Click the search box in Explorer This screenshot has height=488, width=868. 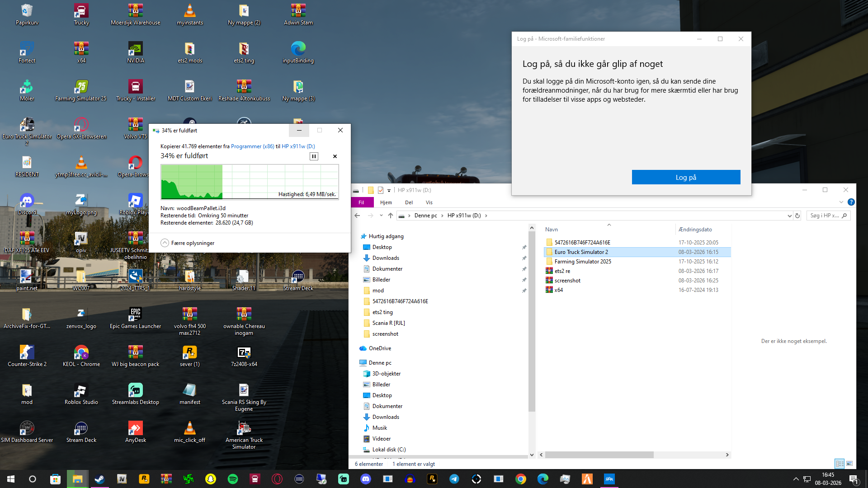pyautogui.click(x=825, y=216)
